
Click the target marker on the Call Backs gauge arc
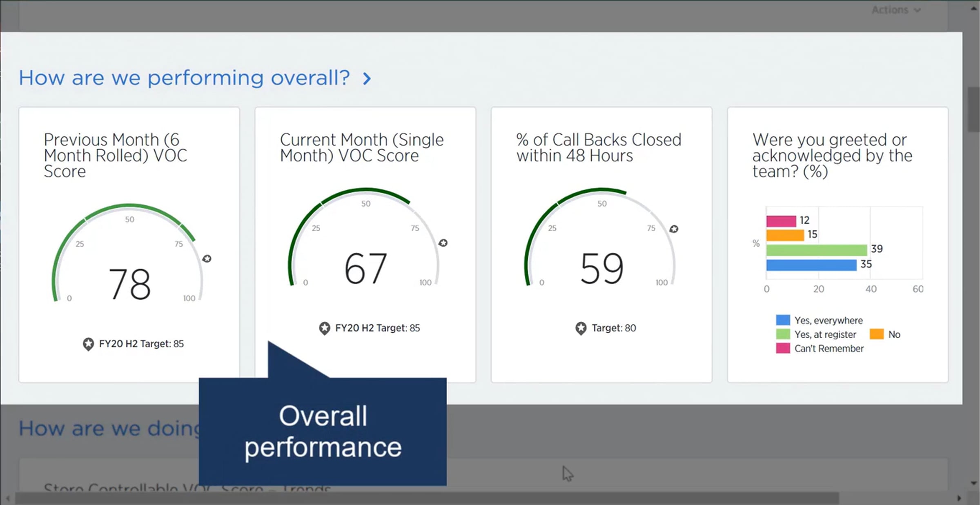[674, 229]
